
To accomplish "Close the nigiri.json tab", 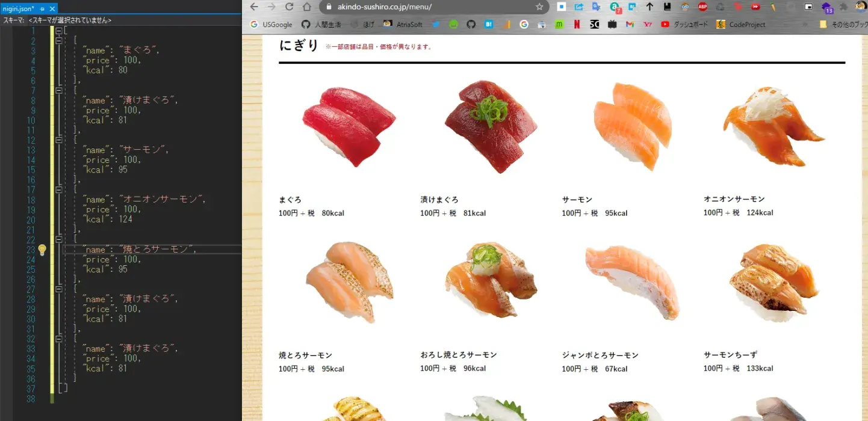I will pyautogui.click(x=52, y=9).
